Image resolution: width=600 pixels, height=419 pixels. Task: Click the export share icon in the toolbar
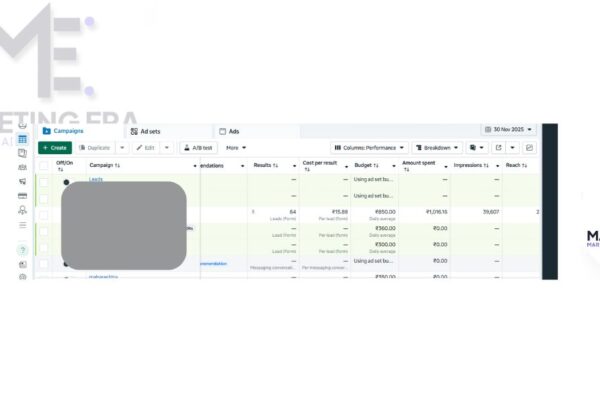pos(498,148)
